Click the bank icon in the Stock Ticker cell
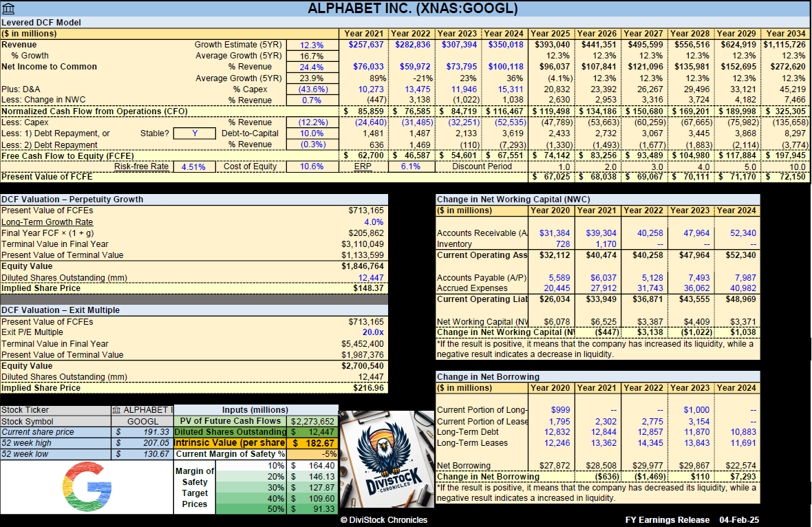 click(116, 410)
